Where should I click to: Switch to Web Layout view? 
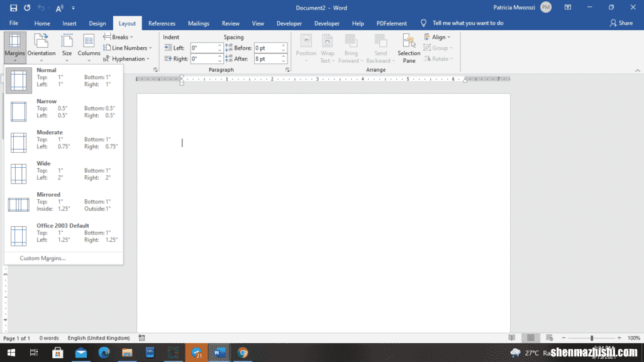pos(550,337)
